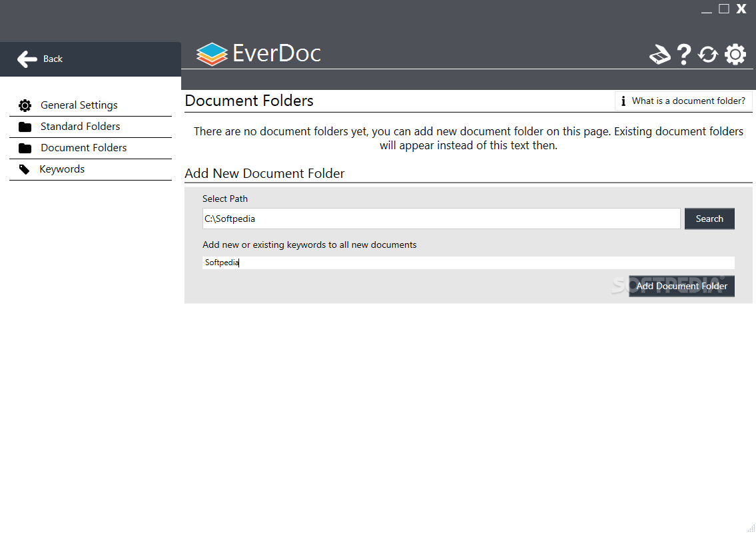The width and height of the screenshot is (756, 533).
Task: Click the Document Folders folder icon
Action: point(25,148)
